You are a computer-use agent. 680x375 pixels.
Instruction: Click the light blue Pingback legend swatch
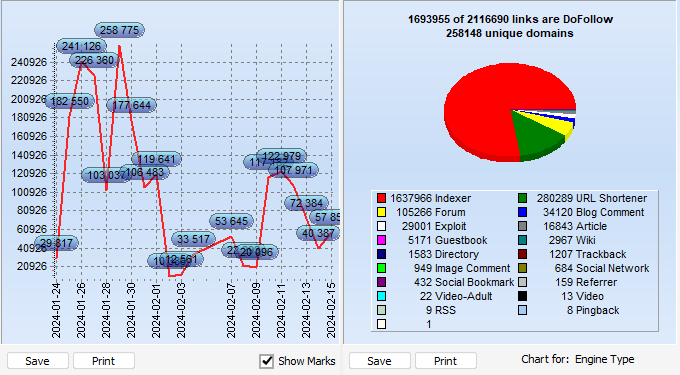[x=523, y=310]
